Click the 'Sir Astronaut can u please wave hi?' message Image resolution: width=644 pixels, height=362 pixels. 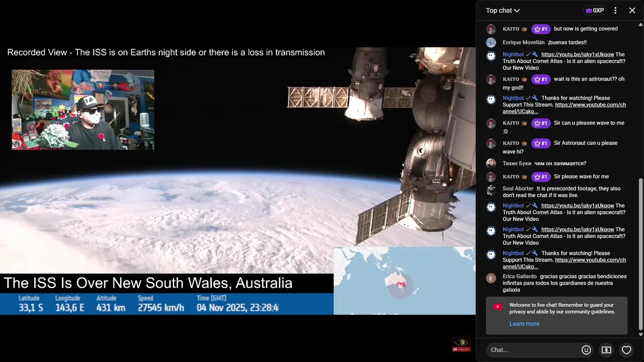point(560,147)
